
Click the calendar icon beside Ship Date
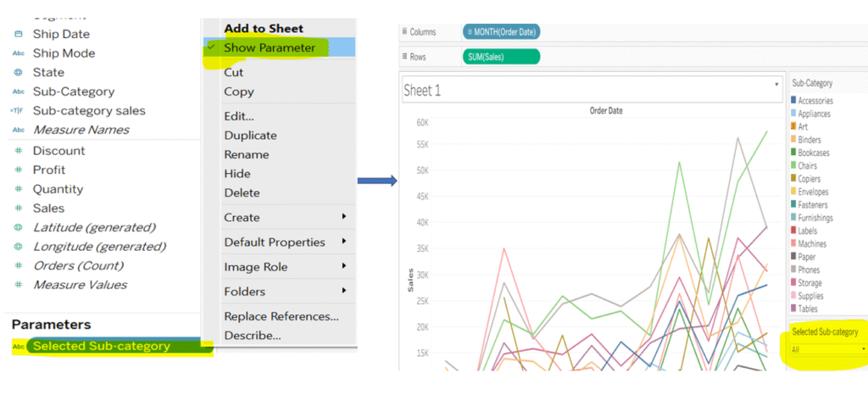pyautogui.click(x=18, y=35)
